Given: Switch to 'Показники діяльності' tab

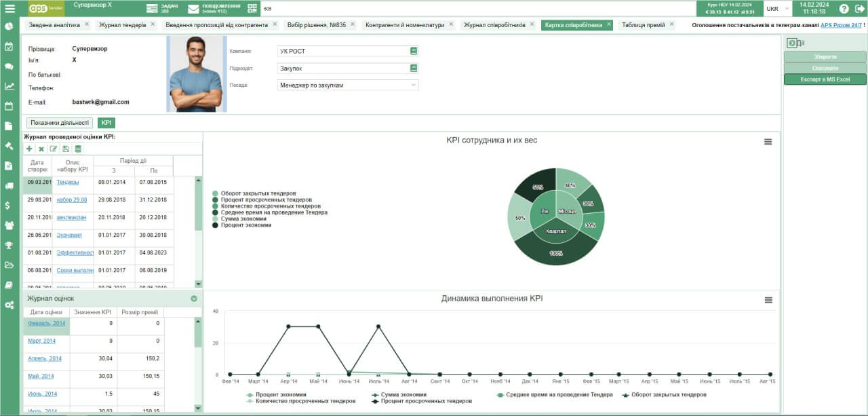Looking at the screenshot, I should click(x=60, y=123).
